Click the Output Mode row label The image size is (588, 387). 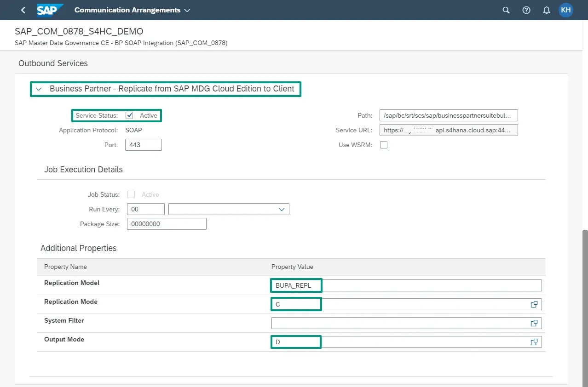click(x=64, y=339)
